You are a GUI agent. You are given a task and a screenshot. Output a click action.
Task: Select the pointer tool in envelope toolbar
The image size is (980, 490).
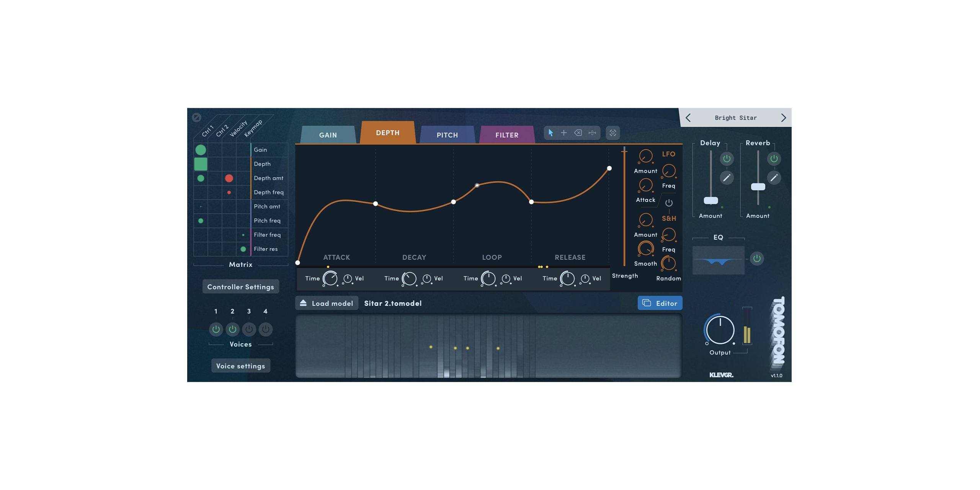pos(550,133)
